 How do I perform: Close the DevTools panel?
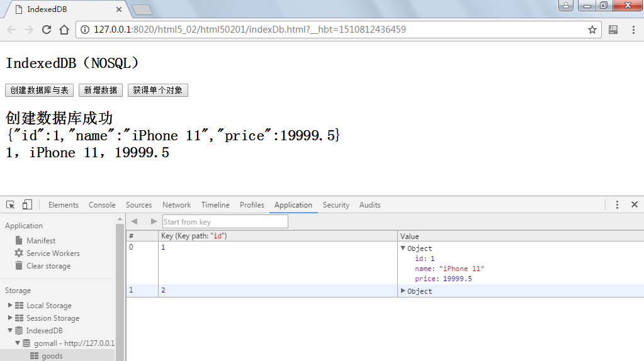pyautogui.click(x=635, y=204)
